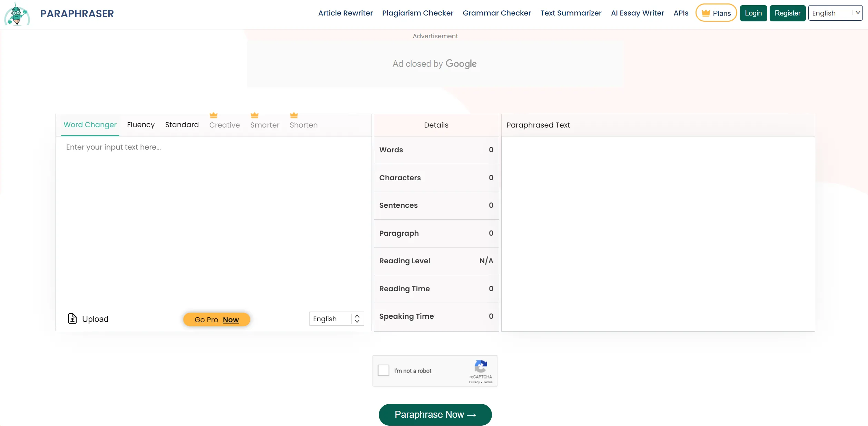The image size is (868, 426).
Task: Click the Register button
Action: pyautogui.click(x=787, y=13)
